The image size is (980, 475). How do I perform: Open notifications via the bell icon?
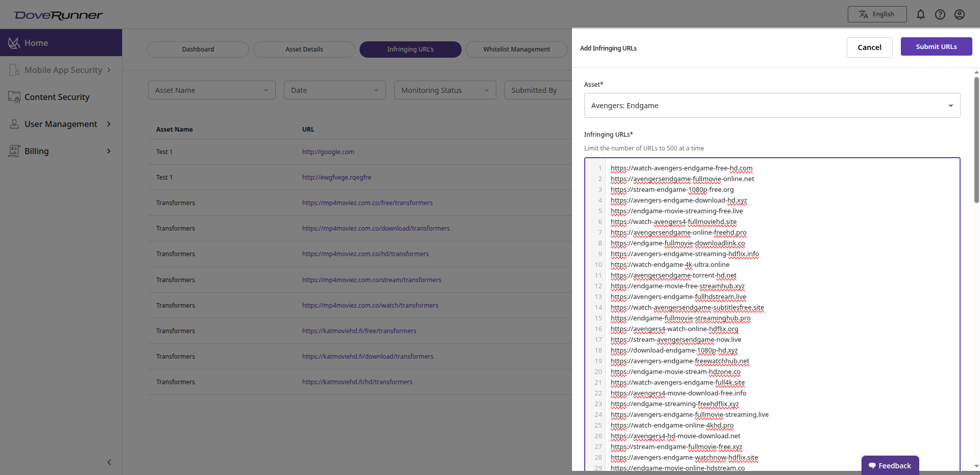(x=921, y=14)
